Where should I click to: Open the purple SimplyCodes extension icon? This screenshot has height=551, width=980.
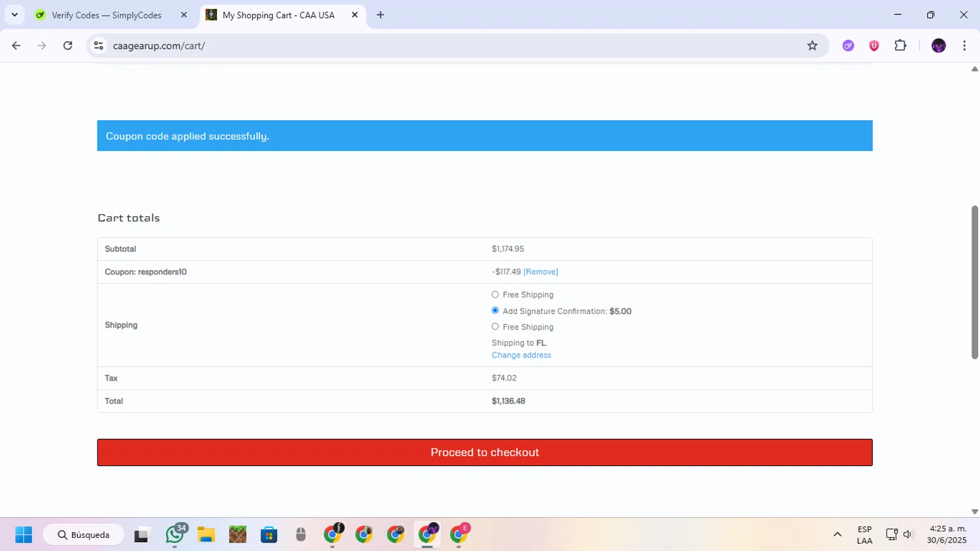(848, 46)
